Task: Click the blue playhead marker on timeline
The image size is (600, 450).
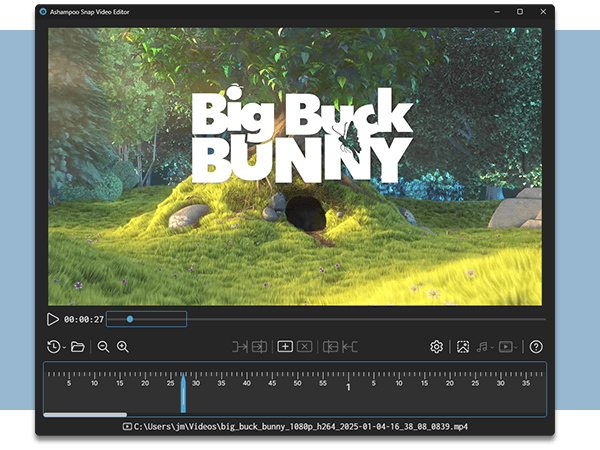Action: click(183, 392)
